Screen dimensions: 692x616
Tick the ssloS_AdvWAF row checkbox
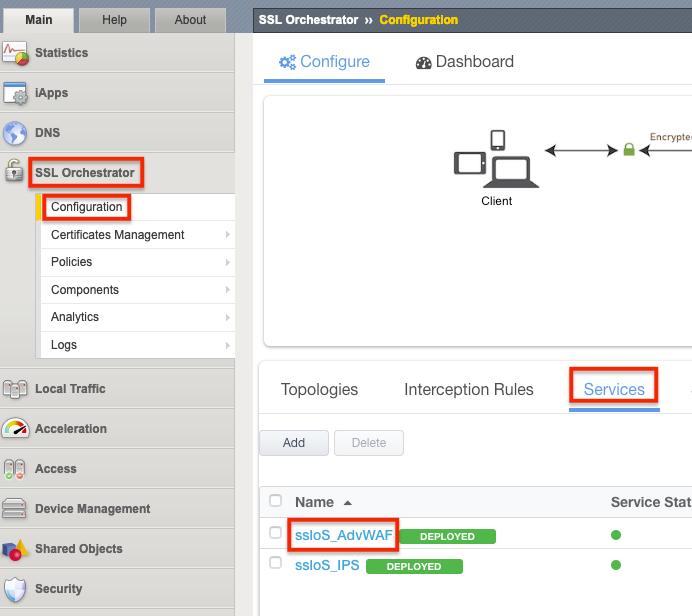coord(276,534)
